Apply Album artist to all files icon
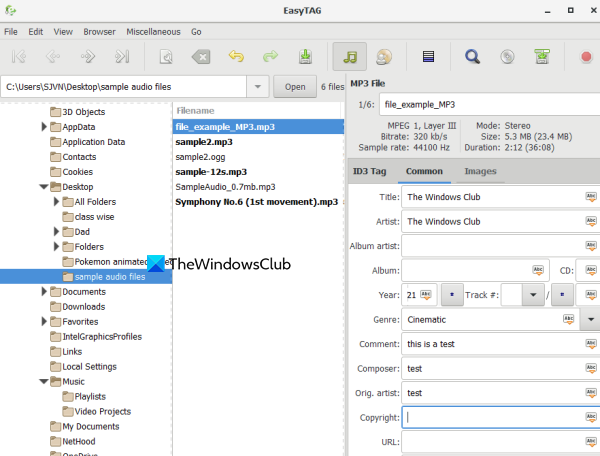 click(x=591, y=246)
